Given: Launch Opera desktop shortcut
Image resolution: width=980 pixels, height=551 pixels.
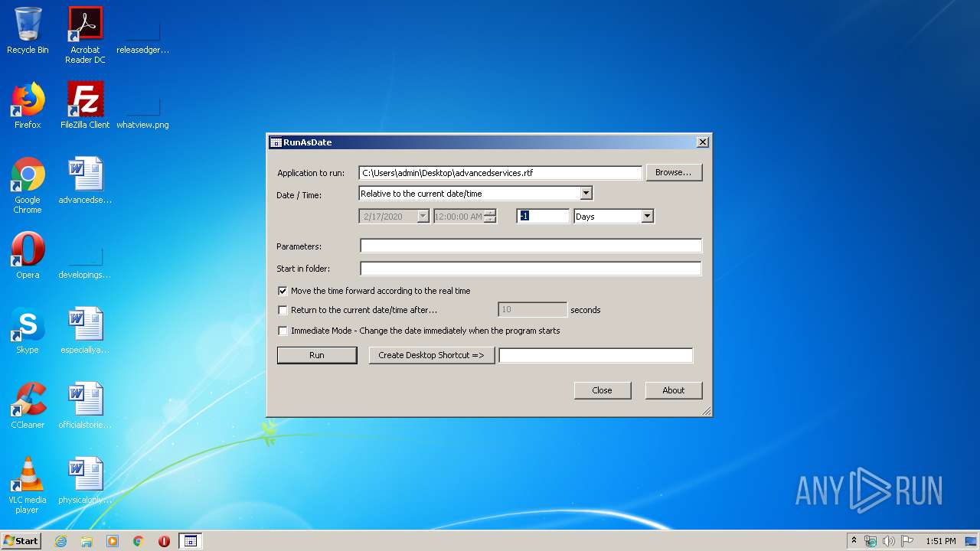Looking at the screenshot, I should pos(28,256).
